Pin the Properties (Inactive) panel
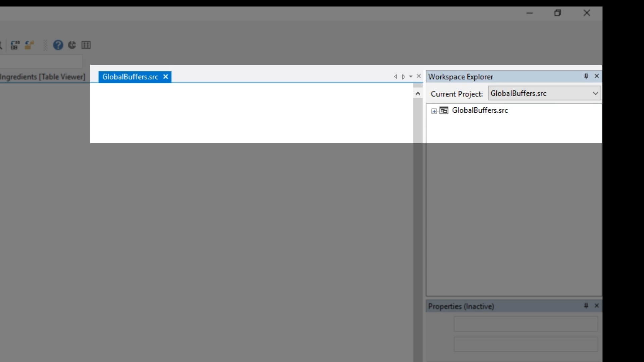This screenshot has height=362, width=644. click(x=586, y=306)
